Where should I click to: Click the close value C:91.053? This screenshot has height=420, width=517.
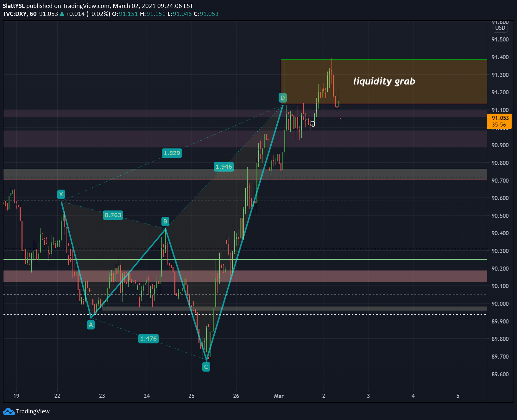(206, 14)
